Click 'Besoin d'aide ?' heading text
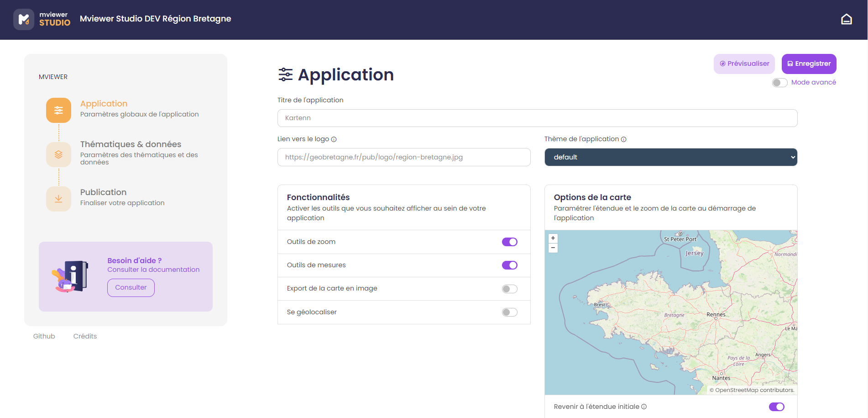This screenshot has width=868, height=418. 135,260
